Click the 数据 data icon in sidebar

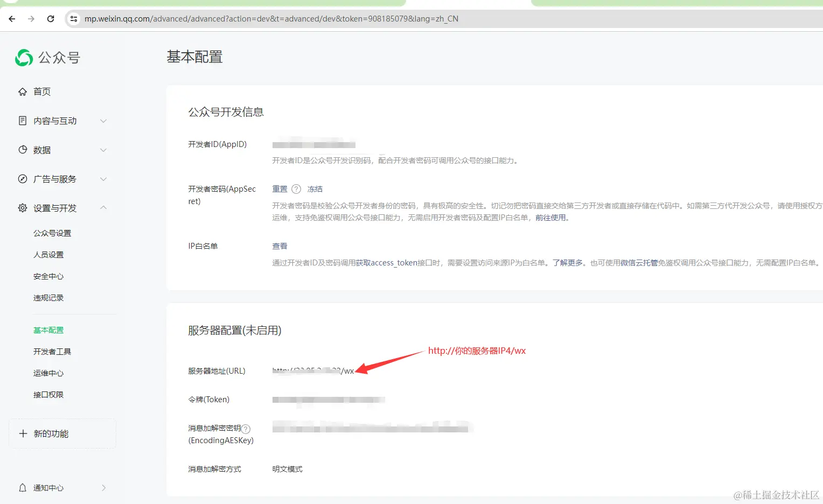pyautogui.click(x=21, y=150)
